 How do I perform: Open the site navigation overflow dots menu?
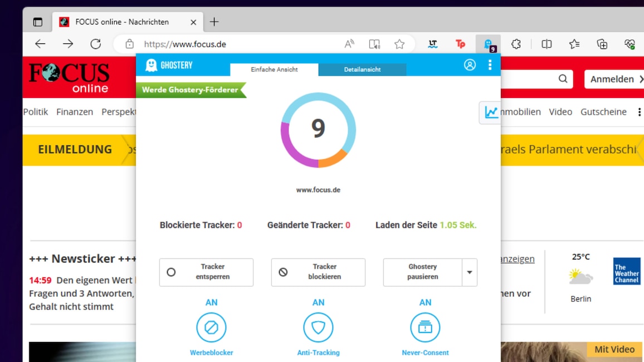tap(639, 112)
